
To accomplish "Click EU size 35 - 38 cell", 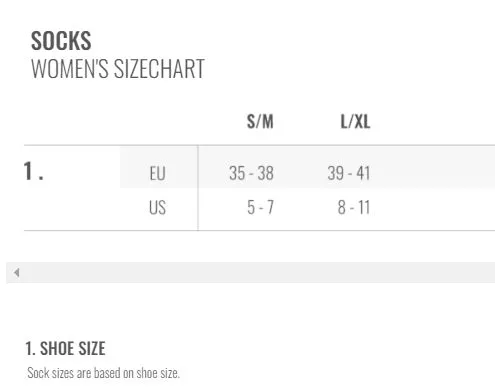I will [251, 173].
